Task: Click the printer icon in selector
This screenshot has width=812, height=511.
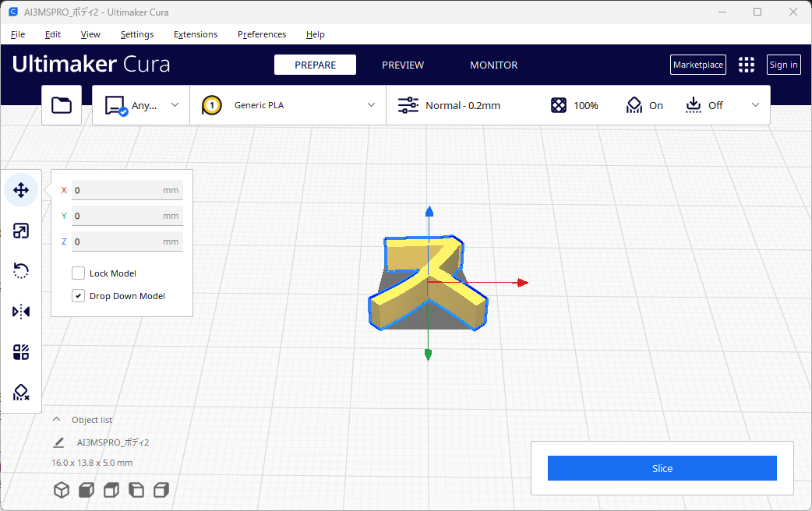Action: tap(116, 105)
